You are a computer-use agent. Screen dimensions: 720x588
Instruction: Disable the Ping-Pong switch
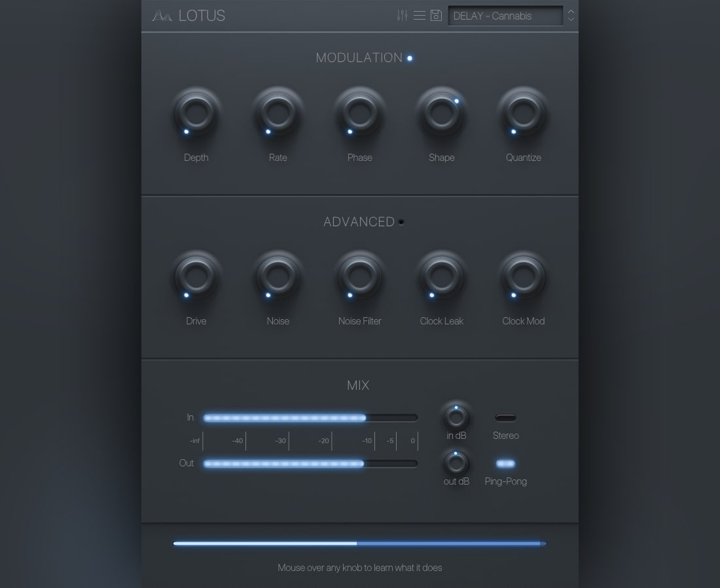[x=505, y=464]
